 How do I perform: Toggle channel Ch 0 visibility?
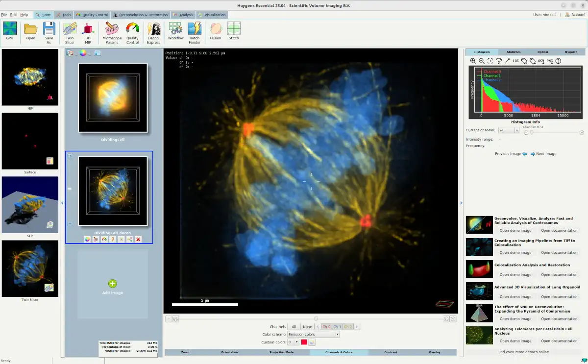326,327
